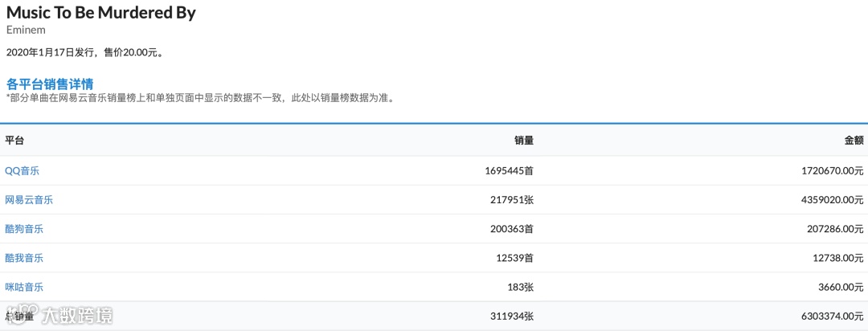
Task: Select sales value 217951张
Action: point(512,200)
